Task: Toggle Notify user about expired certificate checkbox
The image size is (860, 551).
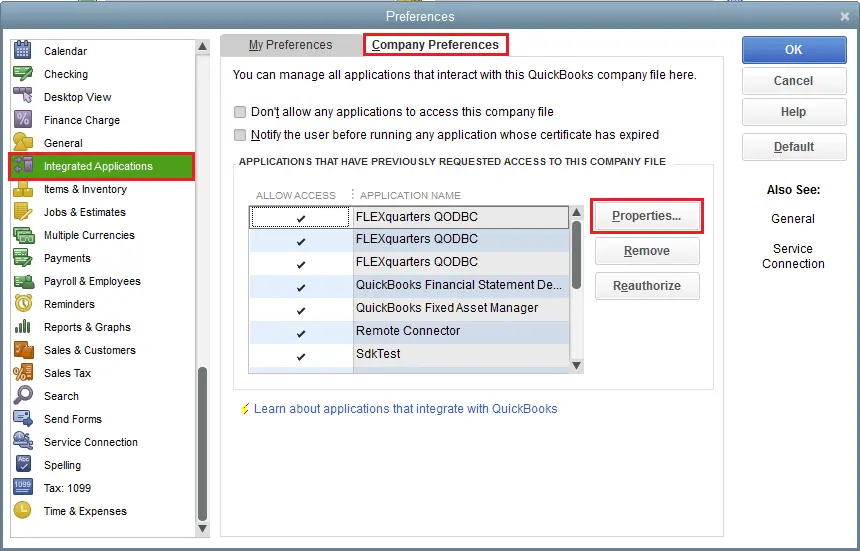Action: coord(240,135)
